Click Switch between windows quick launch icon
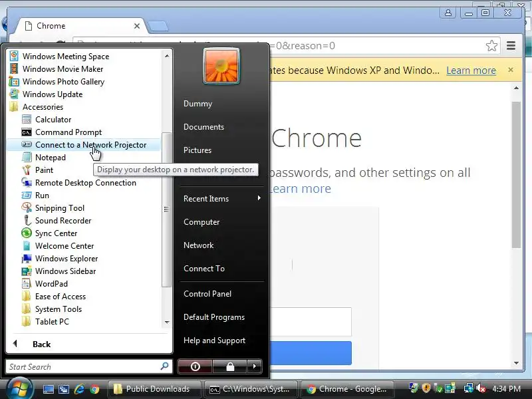 [x=63, y=389]
